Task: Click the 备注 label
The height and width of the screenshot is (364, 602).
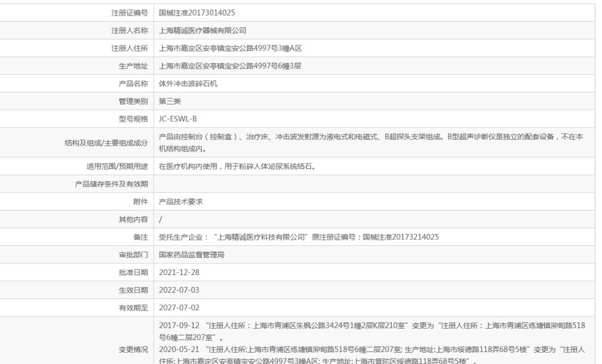Action: click(140, 237)
